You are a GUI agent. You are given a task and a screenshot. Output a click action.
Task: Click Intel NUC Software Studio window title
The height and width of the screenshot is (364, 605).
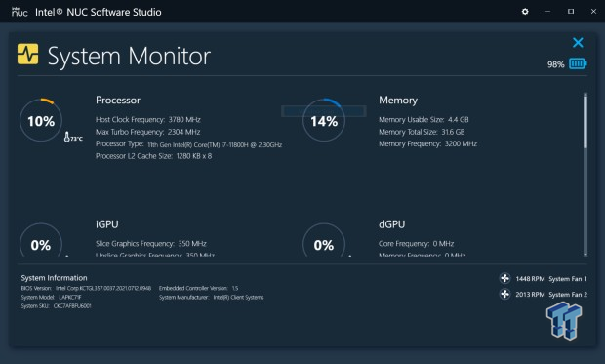click(x=98, y=12)
